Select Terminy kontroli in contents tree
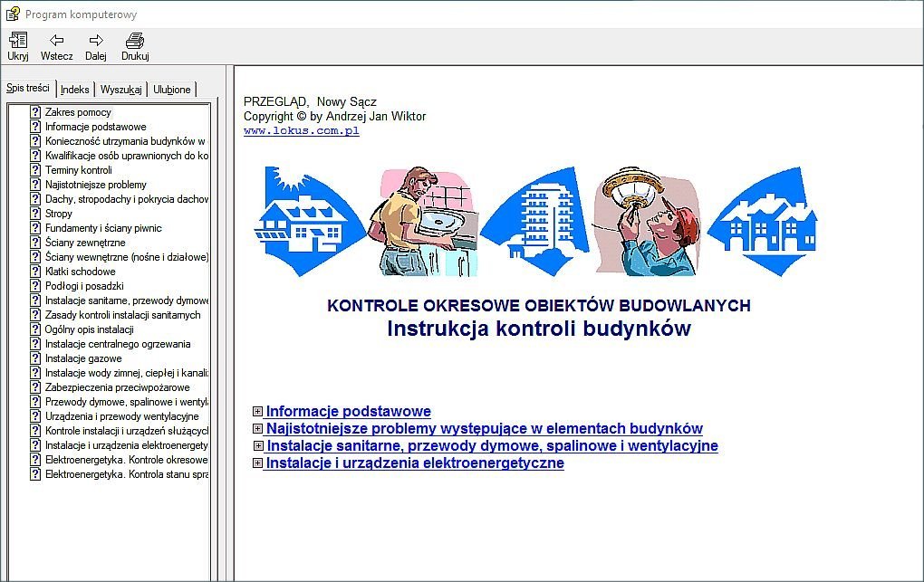 [x=79, y=170]
